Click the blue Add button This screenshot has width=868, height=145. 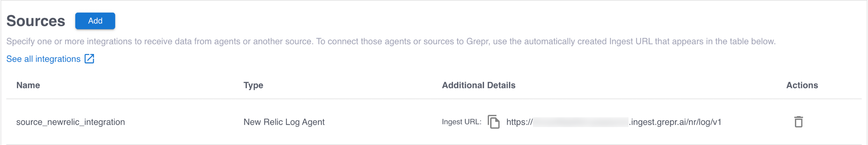95,21
